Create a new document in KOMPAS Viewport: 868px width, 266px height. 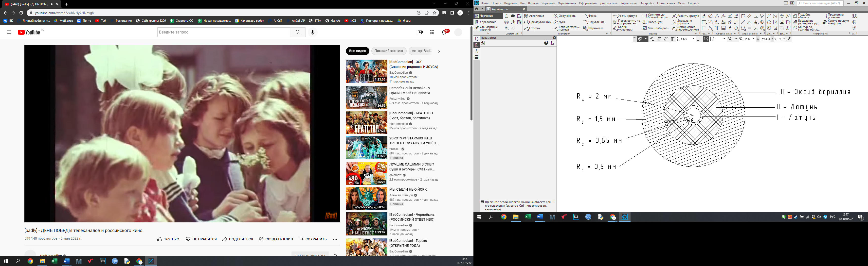[x=507, y=16]
